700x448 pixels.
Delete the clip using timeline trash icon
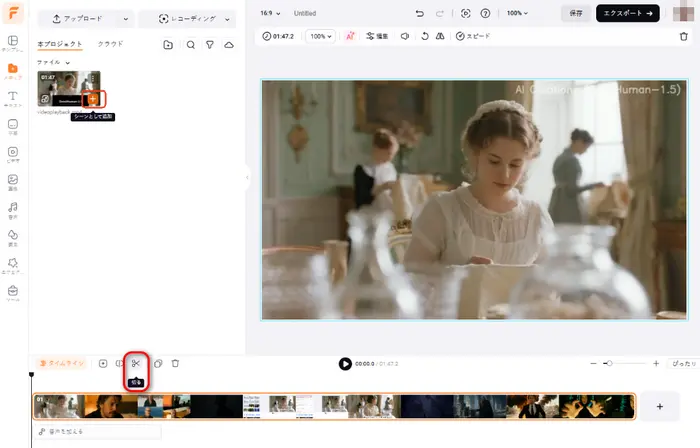tap(175, 363)
